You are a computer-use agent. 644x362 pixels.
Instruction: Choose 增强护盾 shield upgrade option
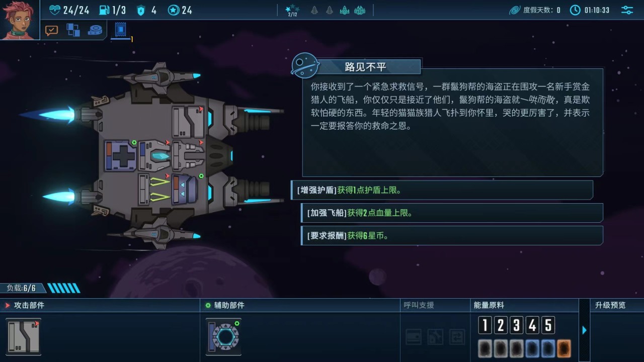click(x=442, y=190)
